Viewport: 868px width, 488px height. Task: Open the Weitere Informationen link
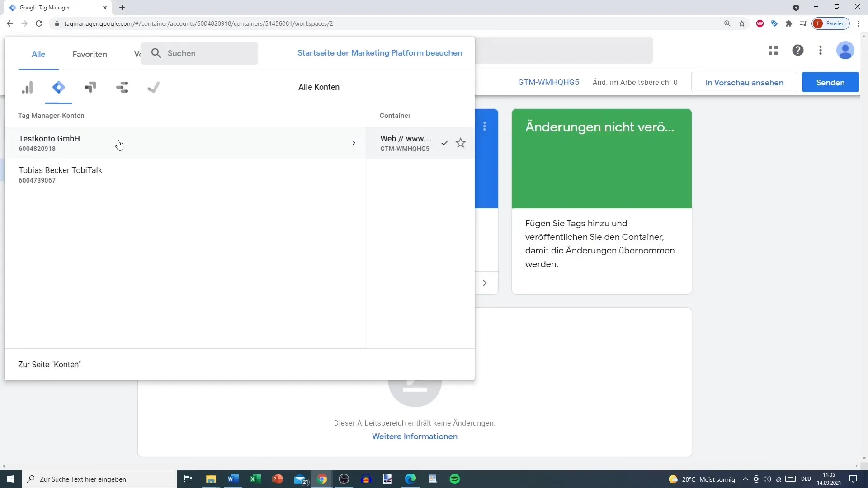pos(415,436)
